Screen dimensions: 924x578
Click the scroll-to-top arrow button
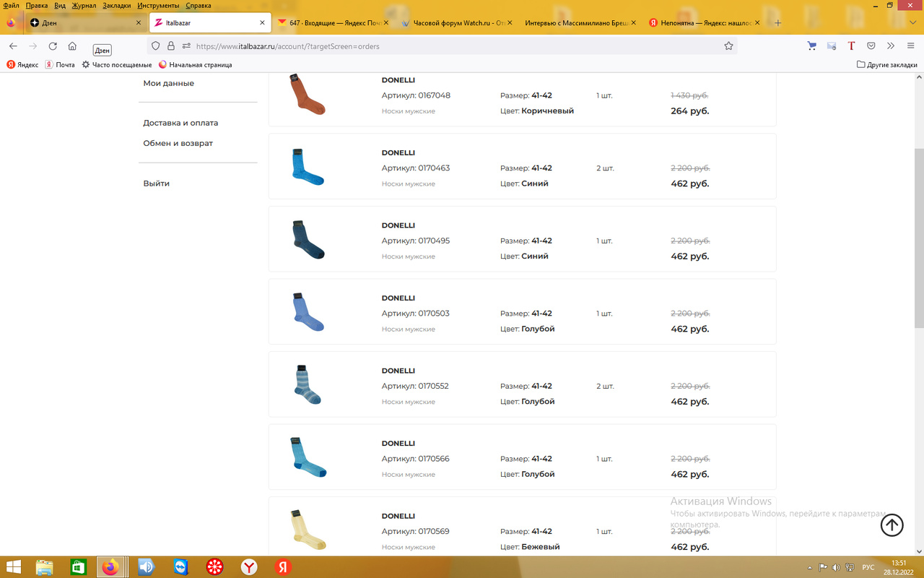[x=892, y=525]
